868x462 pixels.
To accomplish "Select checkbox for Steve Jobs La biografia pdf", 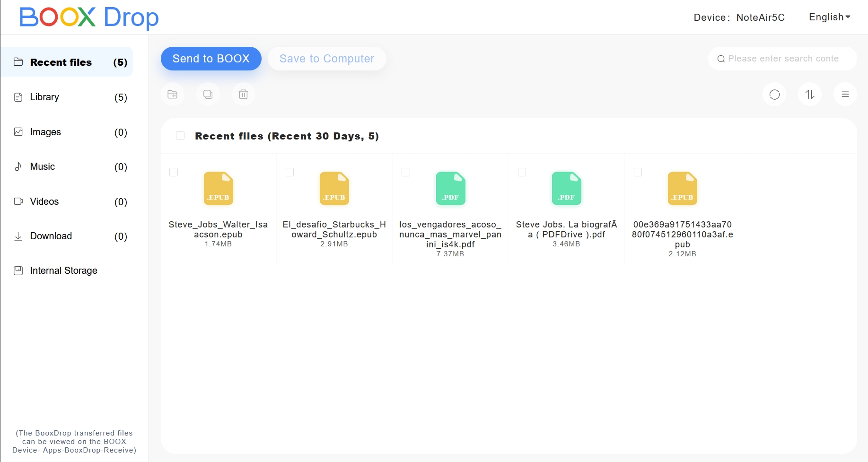I will click(x=522, y=172).
